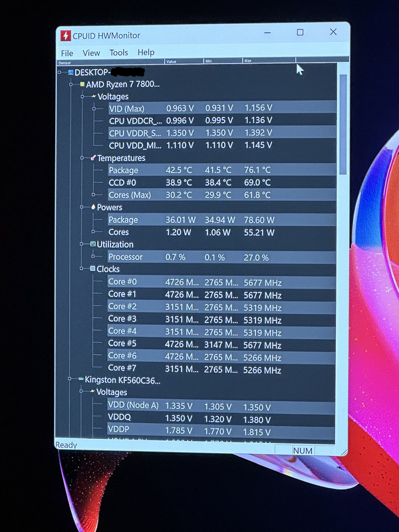The image size is (399, 532).
Task: Click the Kingston Voltages lightning icon
Action: click(x=92, y=392)
